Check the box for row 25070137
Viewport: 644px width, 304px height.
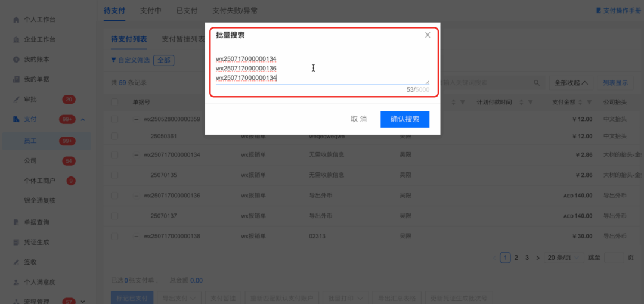[x=114, y=216]
